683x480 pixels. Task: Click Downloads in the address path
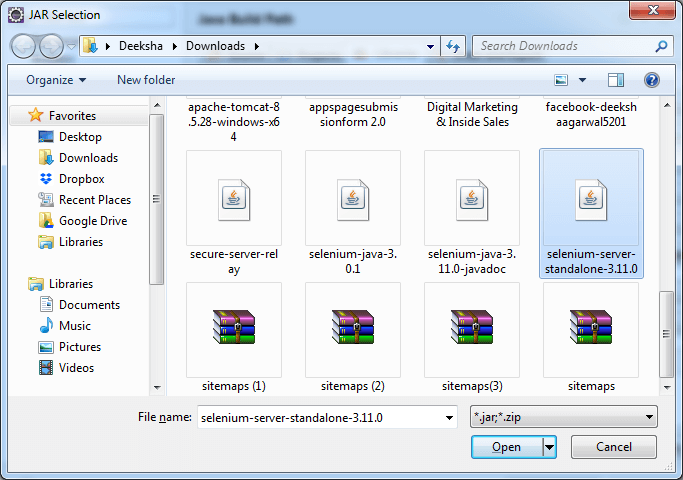[x=216, y=46]
